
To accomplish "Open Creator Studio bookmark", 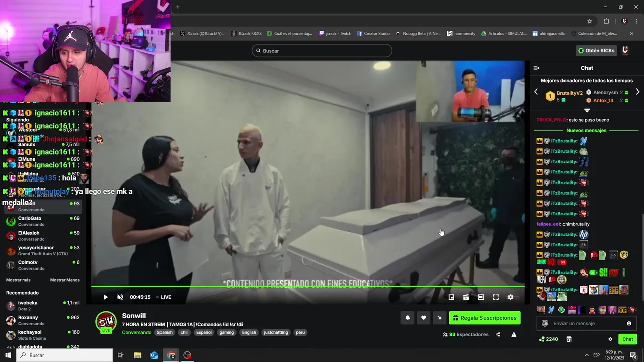I will (373, 34).
